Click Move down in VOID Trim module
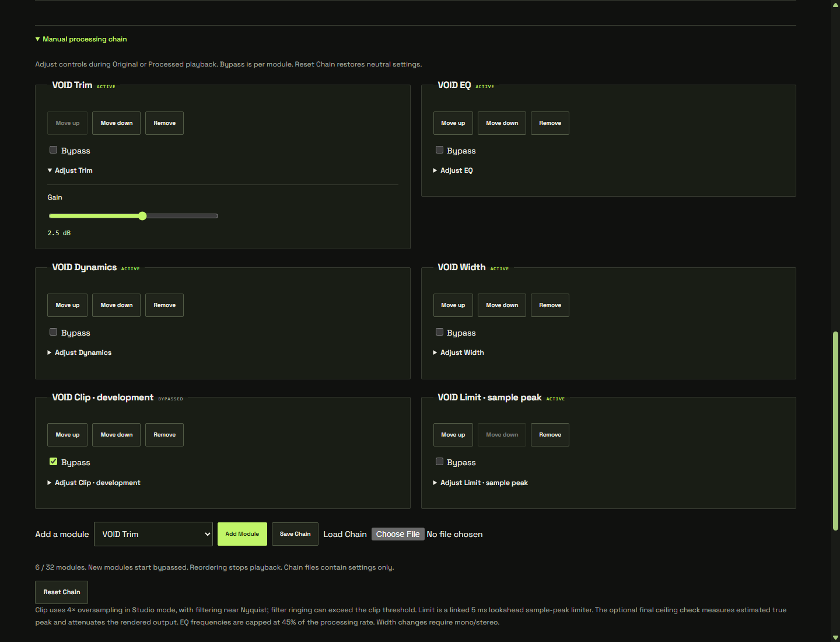This screenshot has height=642, width=840. pos(117,123)
